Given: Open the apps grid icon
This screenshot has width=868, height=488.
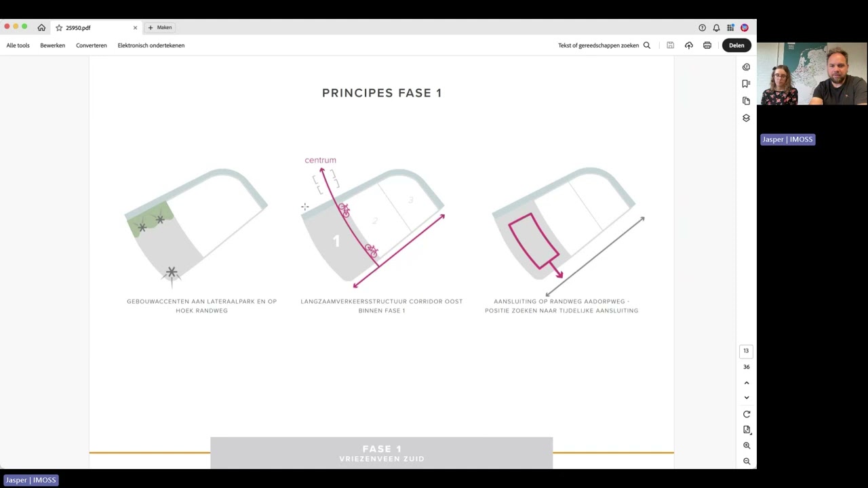Looking at the screenshot, I should coord(730,28).
